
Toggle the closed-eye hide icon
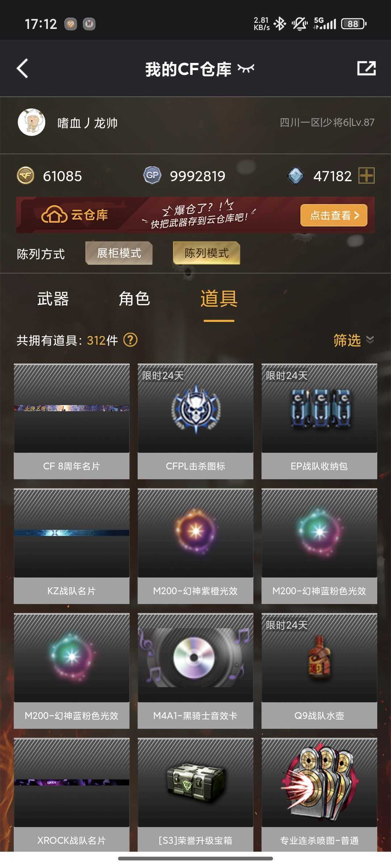point(246,68)
